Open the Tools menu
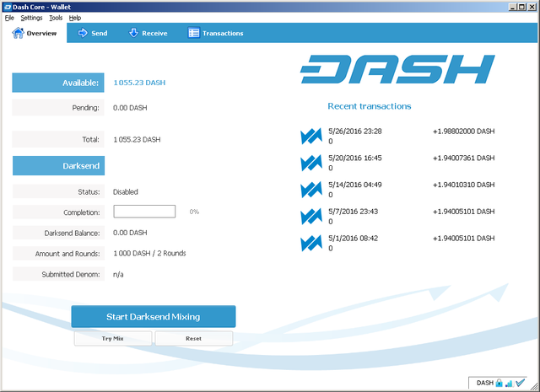 click(56, 18)
